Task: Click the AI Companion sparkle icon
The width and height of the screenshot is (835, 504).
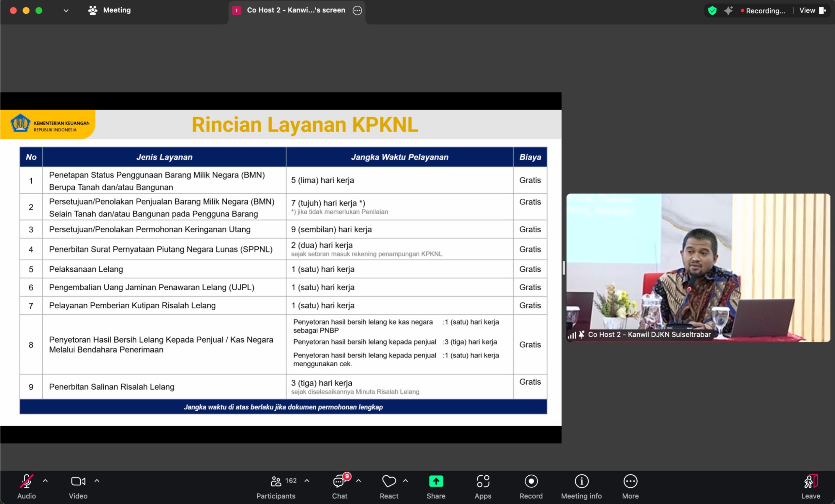Action: tap(728, 10)
